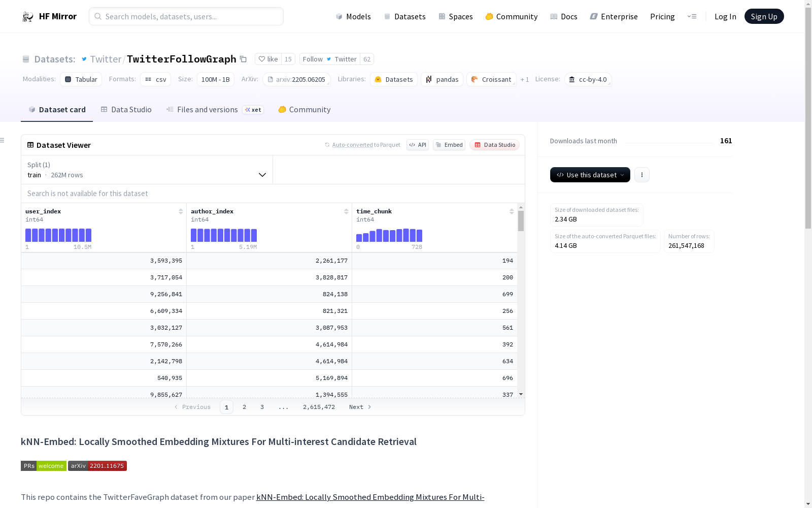Viewport: 812px width, 508px height.
Task: Click the dataset table vertical scrollbar thumb
Action: [x=521, y=221]
